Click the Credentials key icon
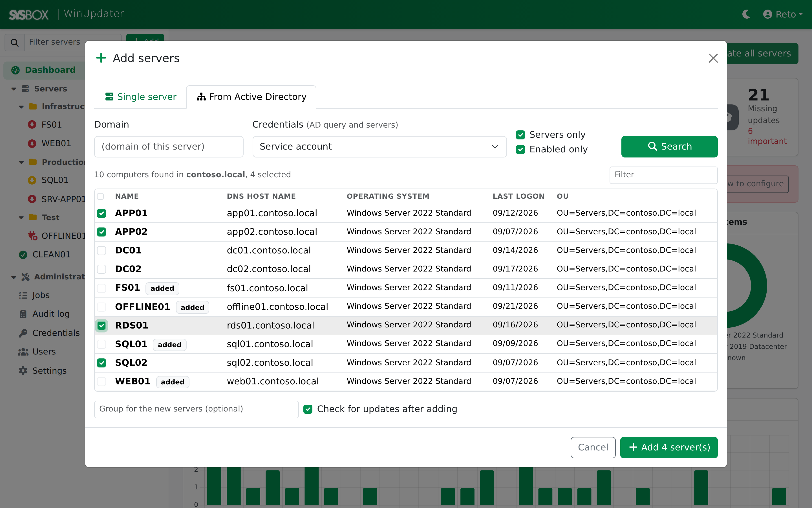Screen dimensions: 812x508 (23, 333)
